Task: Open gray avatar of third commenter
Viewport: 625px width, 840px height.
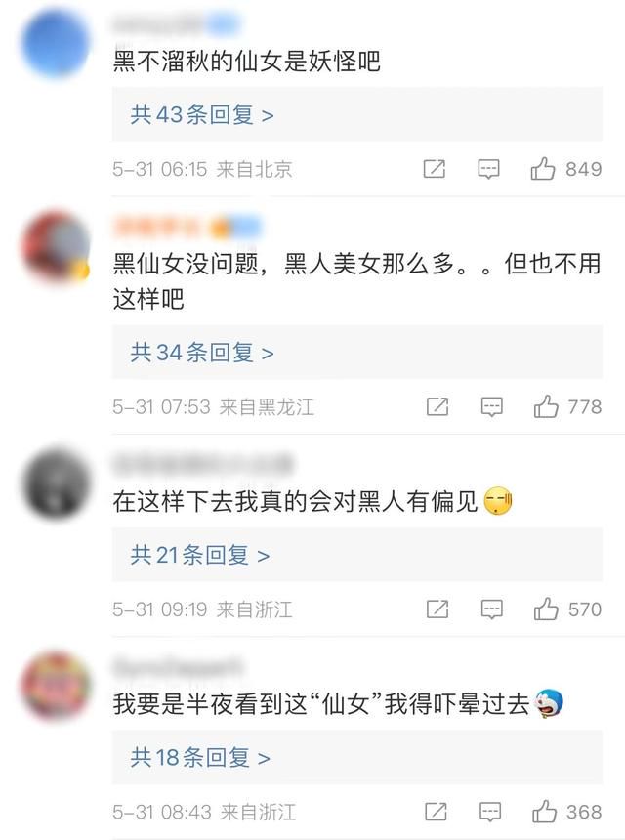Action: (x=56, y=484)
